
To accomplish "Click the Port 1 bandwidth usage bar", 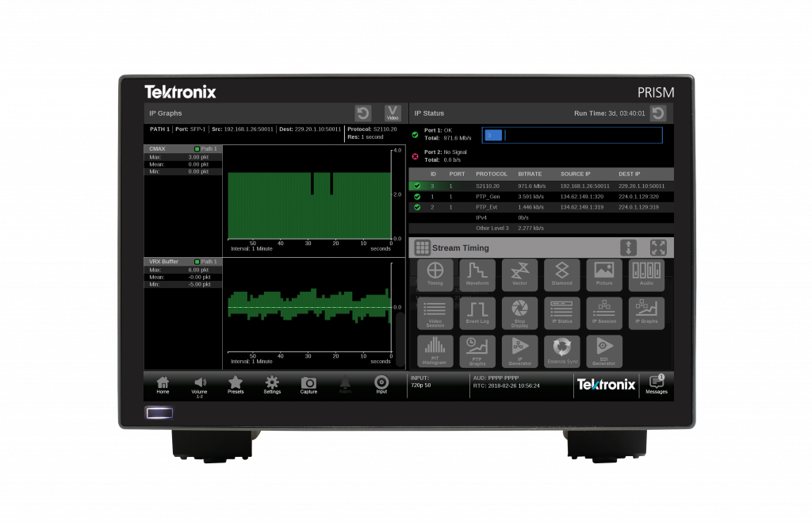I will click(572, 135).
